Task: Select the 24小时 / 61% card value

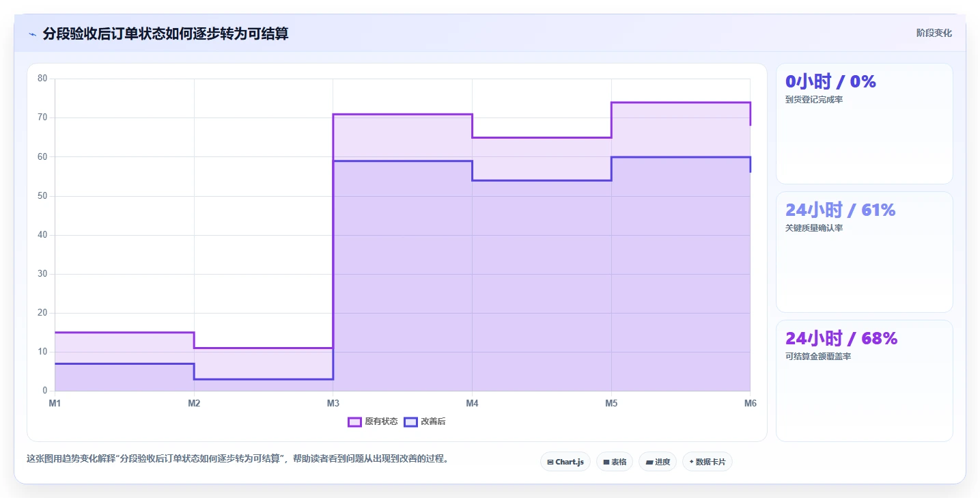Action: point(840,210)
